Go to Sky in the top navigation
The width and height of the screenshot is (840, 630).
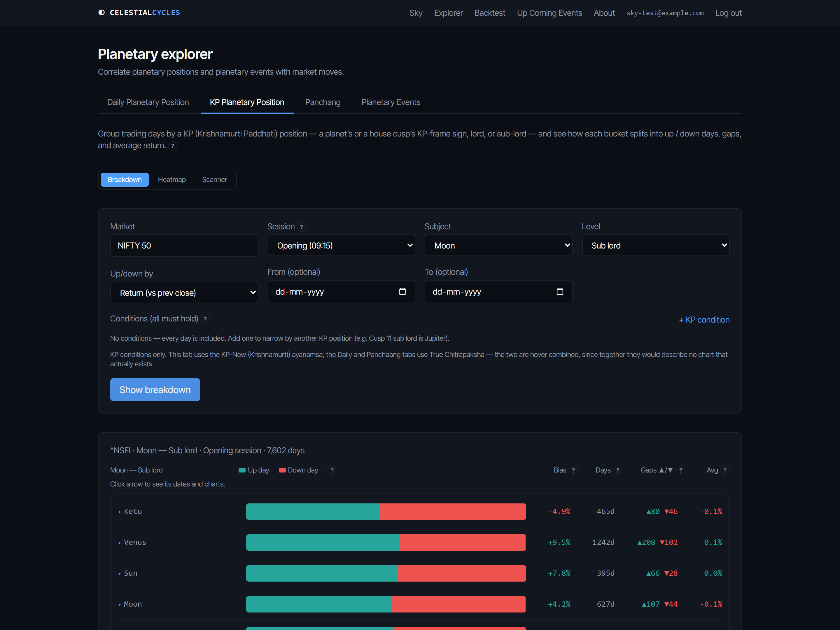click(416, 13)
